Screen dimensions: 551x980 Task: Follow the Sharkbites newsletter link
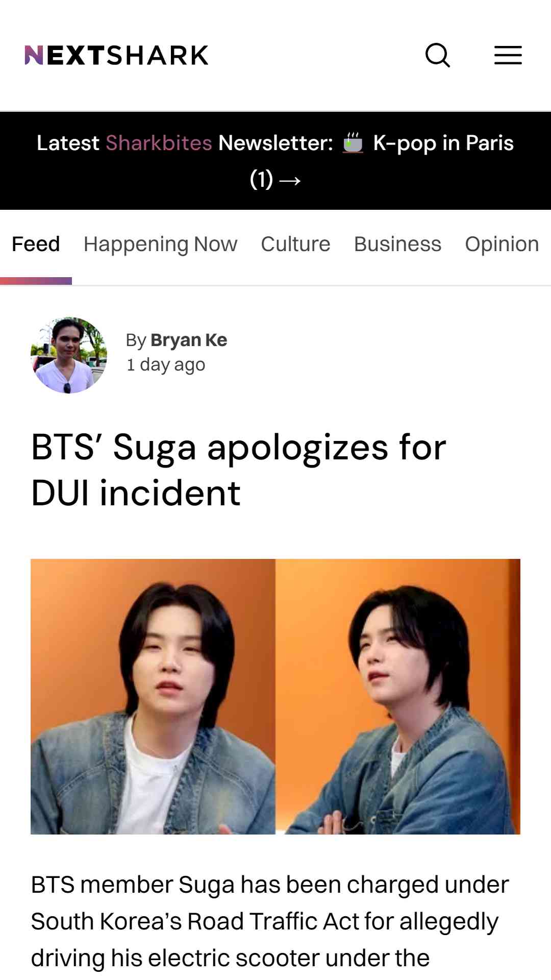(159, 143)
